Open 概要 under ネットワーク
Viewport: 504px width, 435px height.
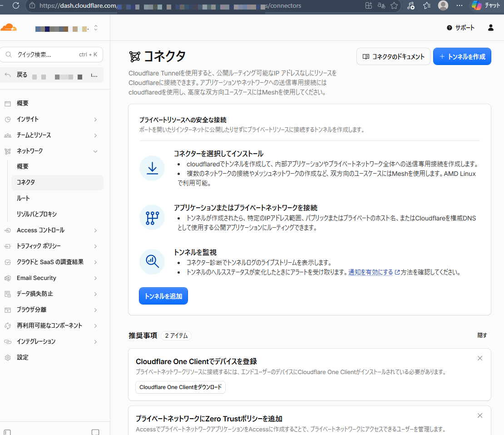click(x=57, y=166)
